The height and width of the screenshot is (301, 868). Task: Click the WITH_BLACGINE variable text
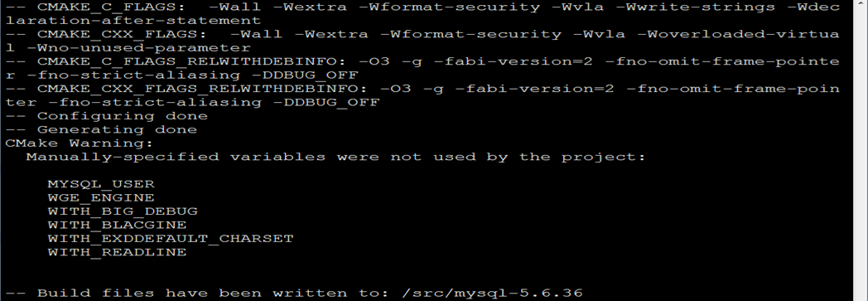tap(117, 225)
